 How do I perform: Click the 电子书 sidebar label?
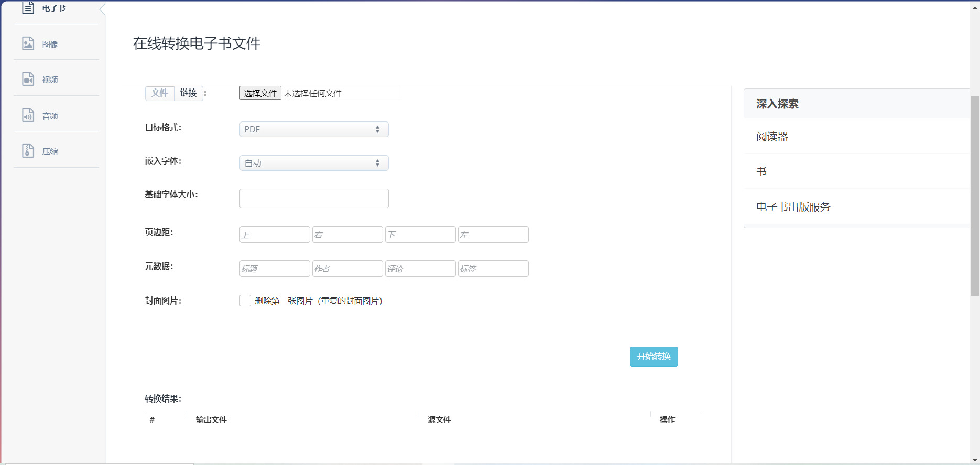coord(54,8)
